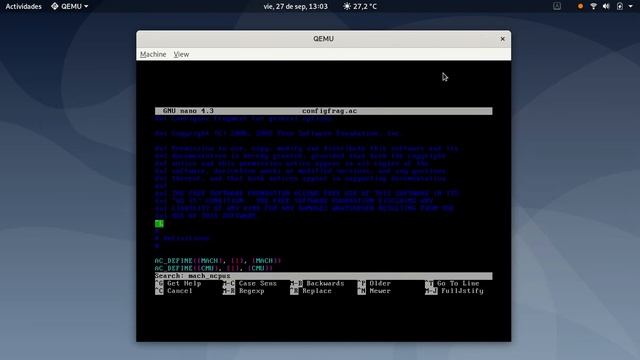The width and height of the screenshot is (640, 360).
Task: Expand the system menu arrow in top bar
Action: 631,6
